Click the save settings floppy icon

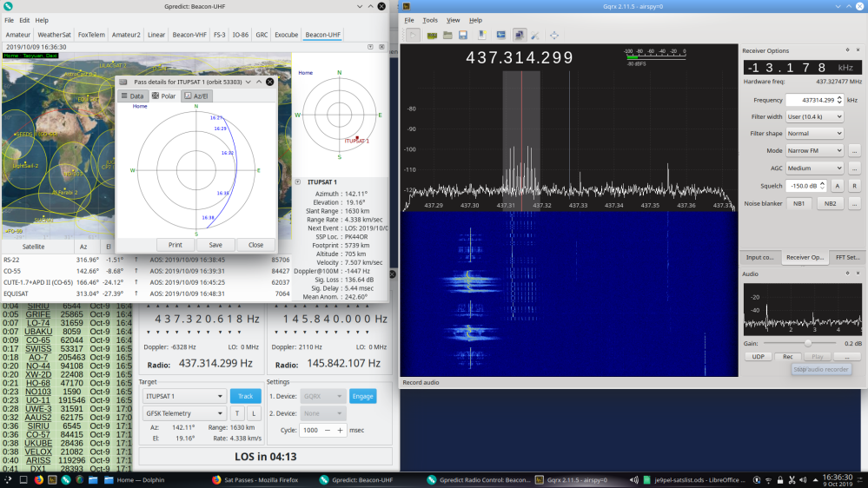pos(464,36)
